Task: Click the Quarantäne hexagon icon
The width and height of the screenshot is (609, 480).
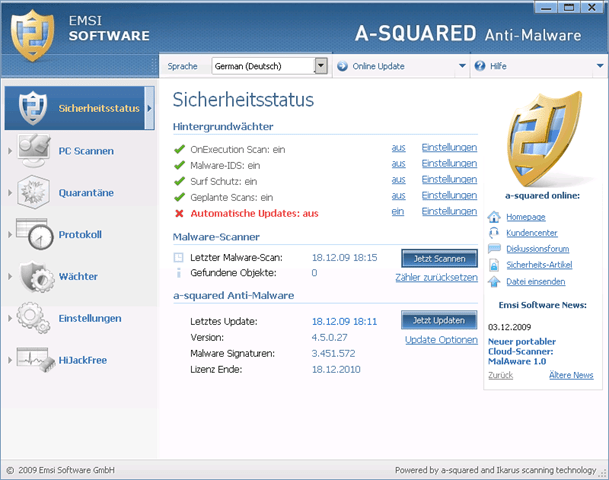Action: click(33, 192)
